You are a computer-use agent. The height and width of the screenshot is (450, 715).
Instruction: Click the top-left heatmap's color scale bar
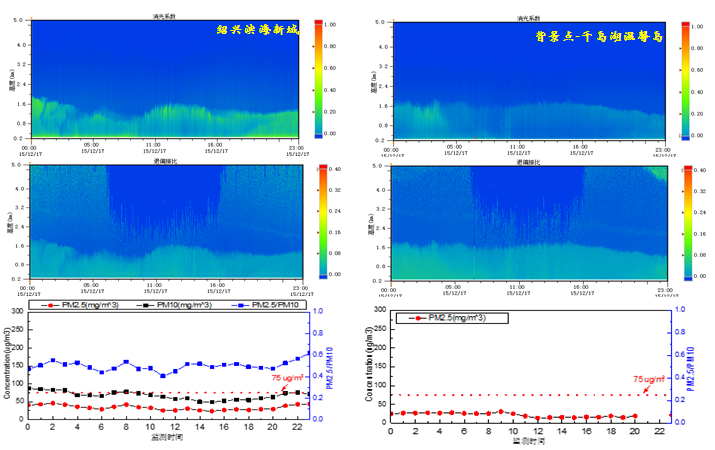point(320,78)
